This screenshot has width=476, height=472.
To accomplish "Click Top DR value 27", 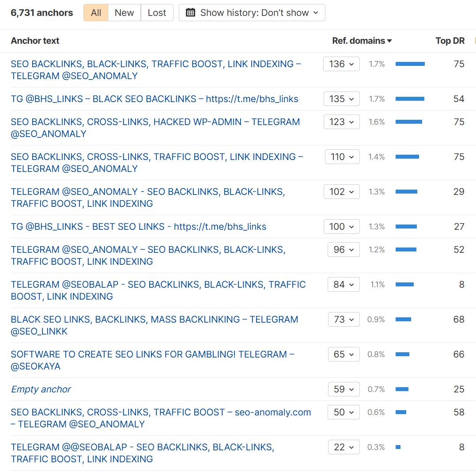I will tap(459, 226).
